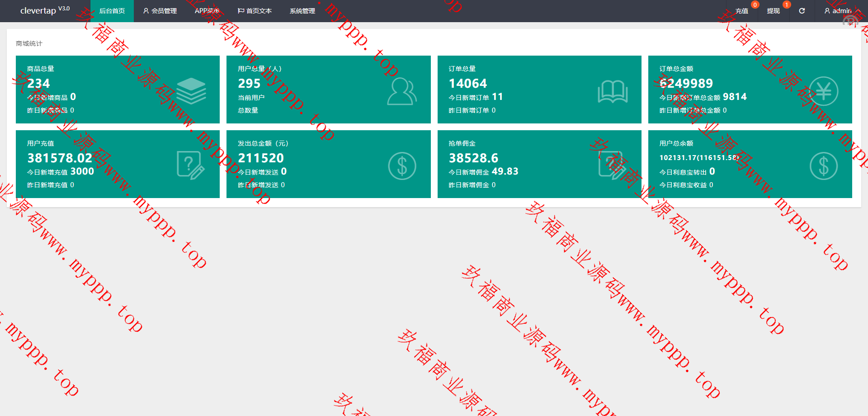
Task: Open the 首页文本 menu item
Action: point(255,11)
